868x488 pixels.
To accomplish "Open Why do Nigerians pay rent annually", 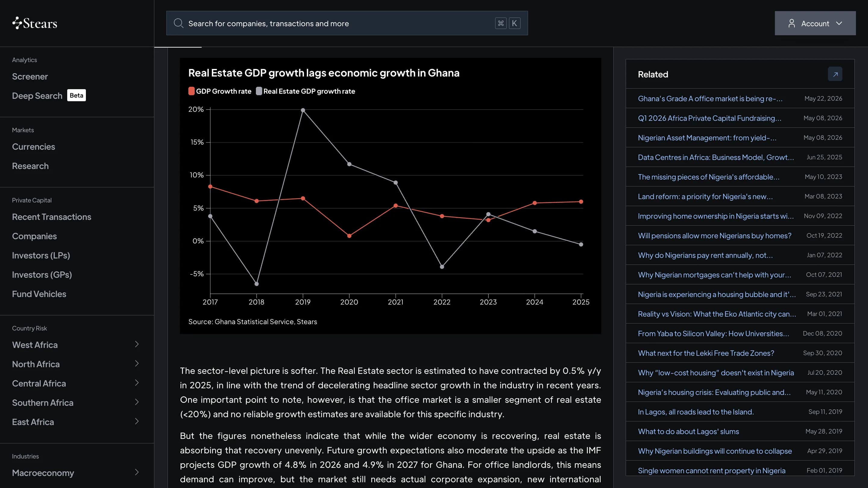I will [x=705, y=255].
